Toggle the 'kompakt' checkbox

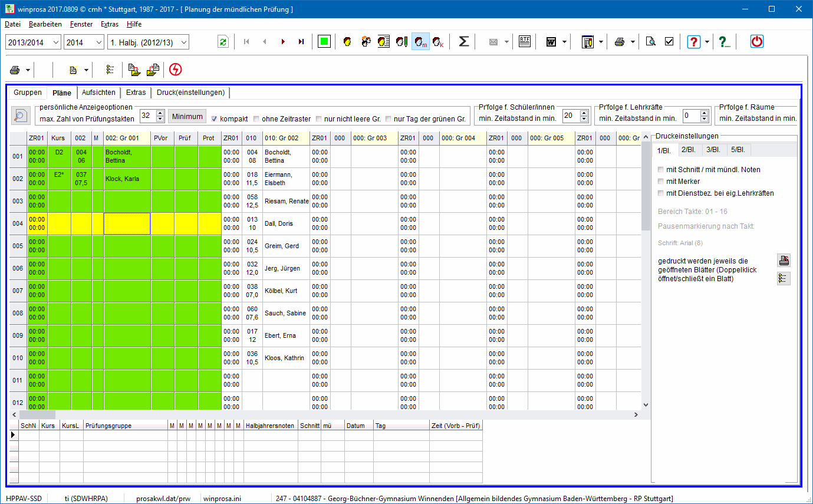[215, 119]
